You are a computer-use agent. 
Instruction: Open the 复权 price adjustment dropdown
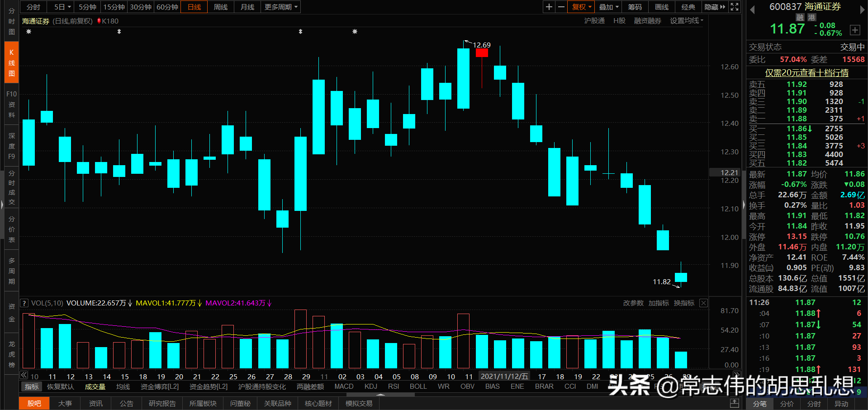point(580,7)
